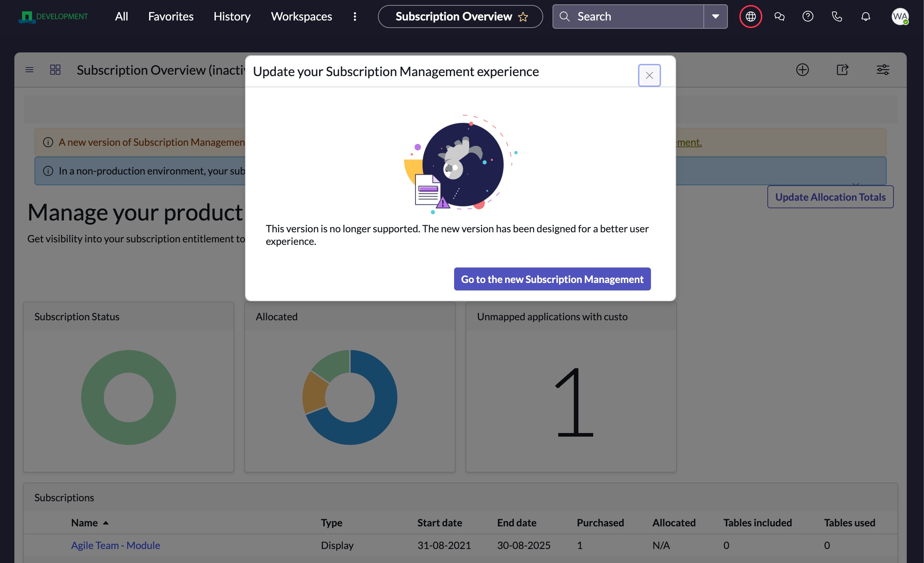Open the Workspaces menu
The width and height of the screenshot is (924, 563).
[x=301, y=17]
